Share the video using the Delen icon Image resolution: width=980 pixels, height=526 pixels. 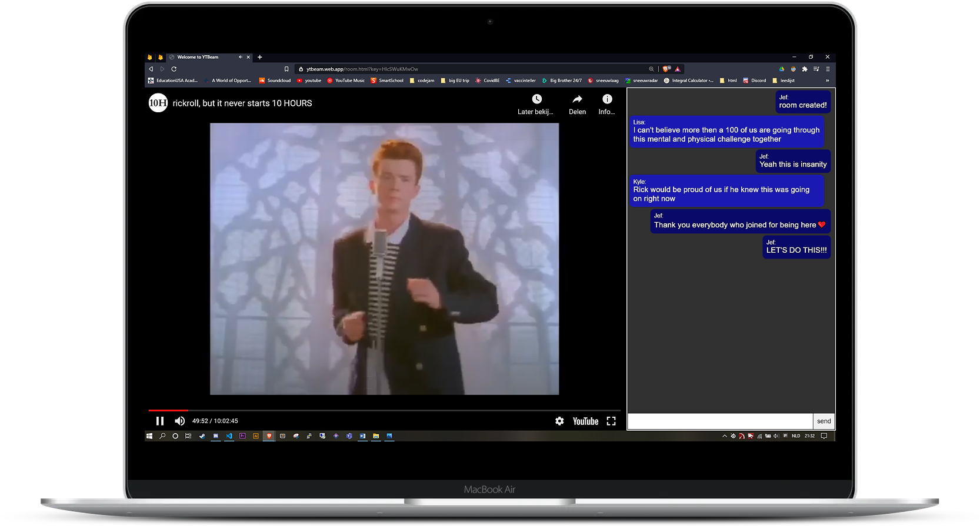[x=577, y=103]
